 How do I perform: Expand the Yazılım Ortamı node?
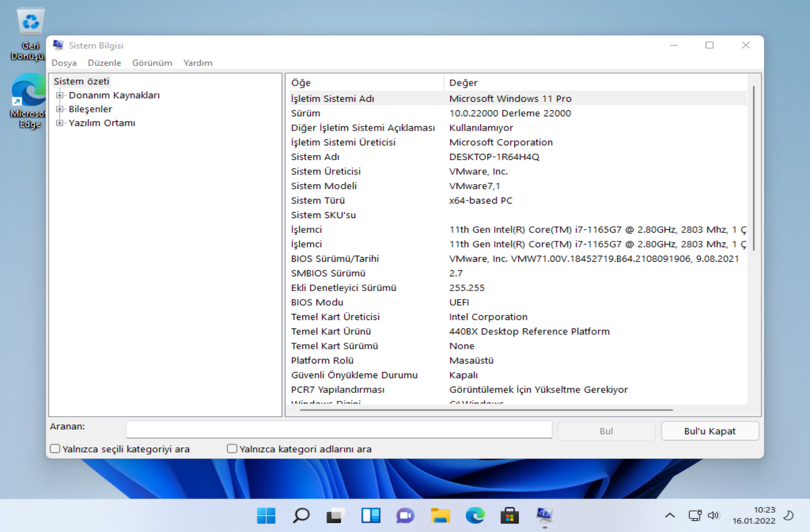pos(60,122)
